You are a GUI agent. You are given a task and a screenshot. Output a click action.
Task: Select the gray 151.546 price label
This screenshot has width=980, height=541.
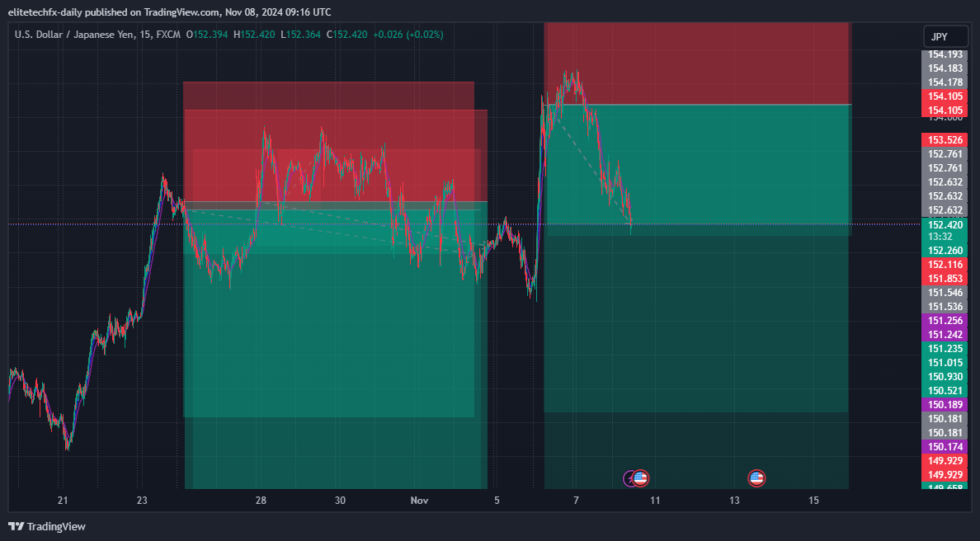coord(945,293)
